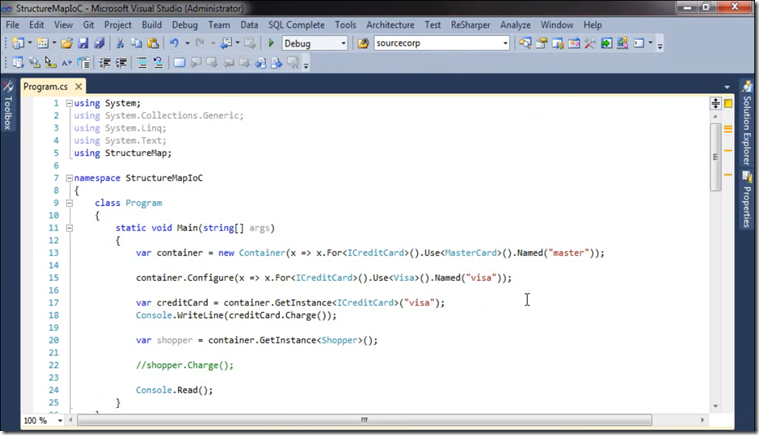Click the New Project toolbar icon
The width and height of the screenshot is (759, 435).
click(18, 43)
